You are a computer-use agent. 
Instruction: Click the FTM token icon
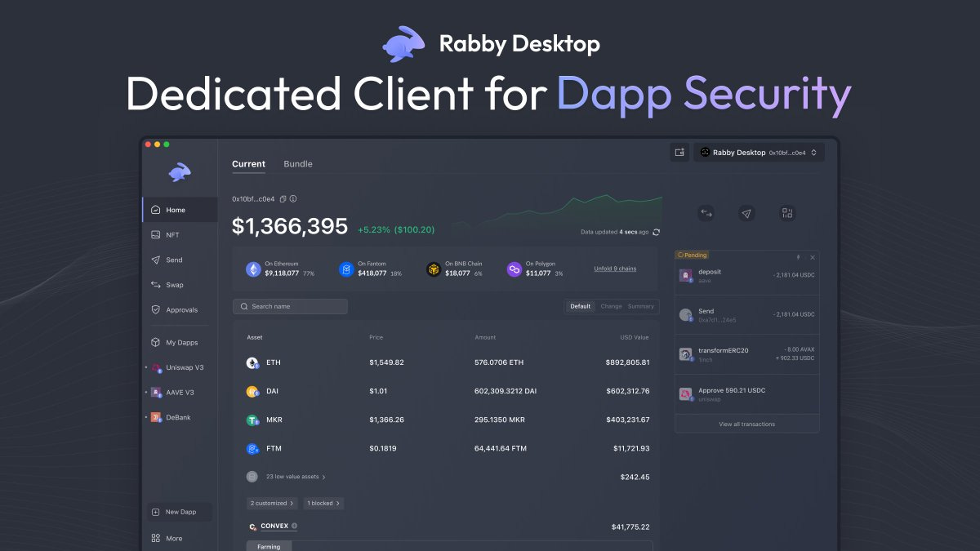252,448
